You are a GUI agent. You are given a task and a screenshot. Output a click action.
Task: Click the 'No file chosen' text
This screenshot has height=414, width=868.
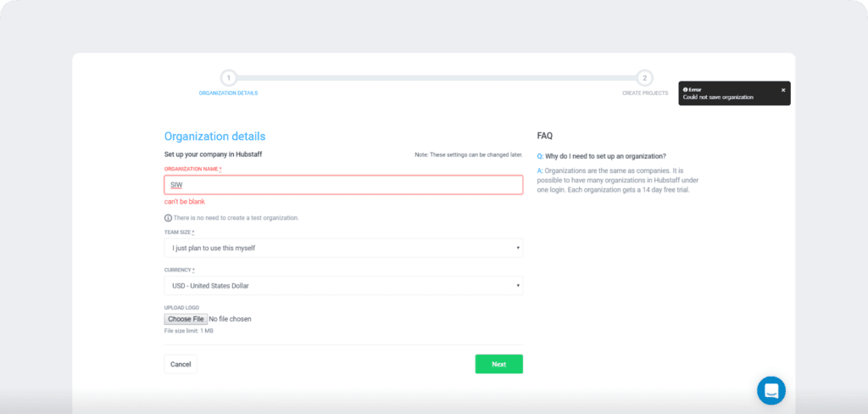(230, 319)
